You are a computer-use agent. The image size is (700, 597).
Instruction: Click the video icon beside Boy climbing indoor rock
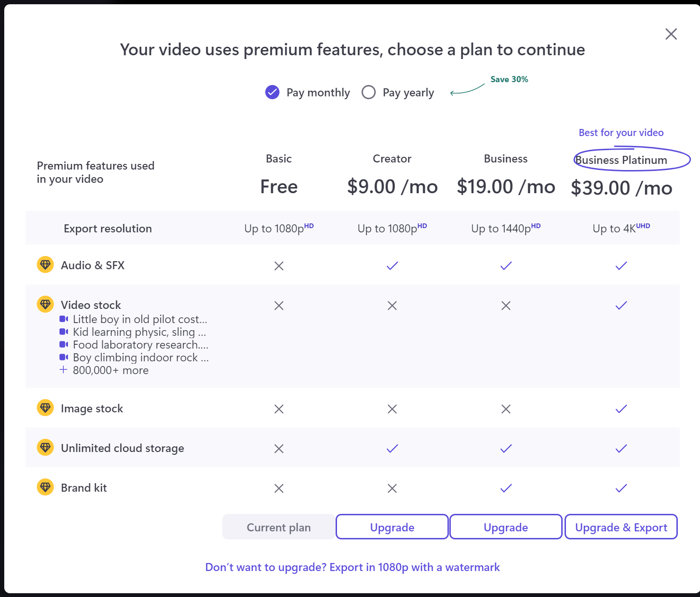64,357
